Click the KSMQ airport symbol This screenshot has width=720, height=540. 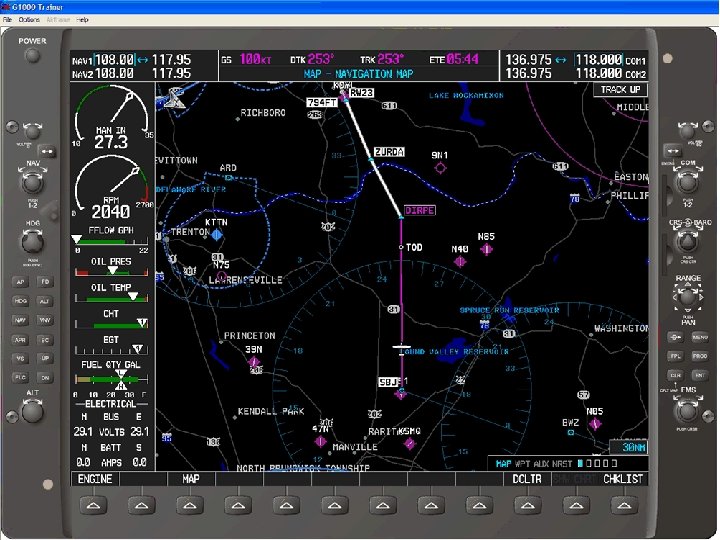(409, 444)
